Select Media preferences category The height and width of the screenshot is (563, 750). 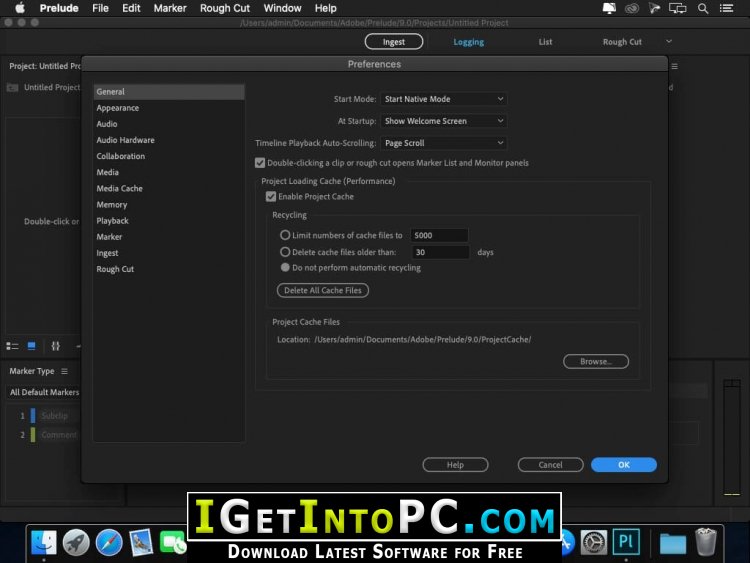pyautogui.click(x=169, y=172)
